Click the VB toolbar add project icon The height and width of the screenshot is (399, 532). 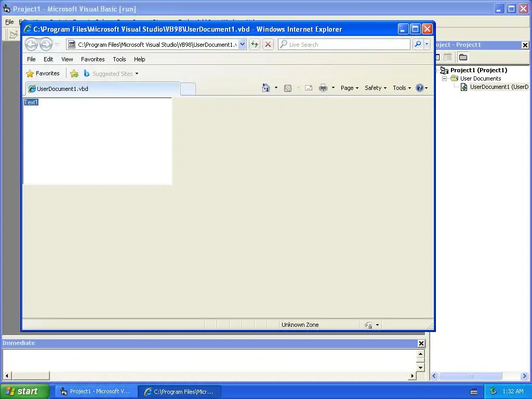14,35
